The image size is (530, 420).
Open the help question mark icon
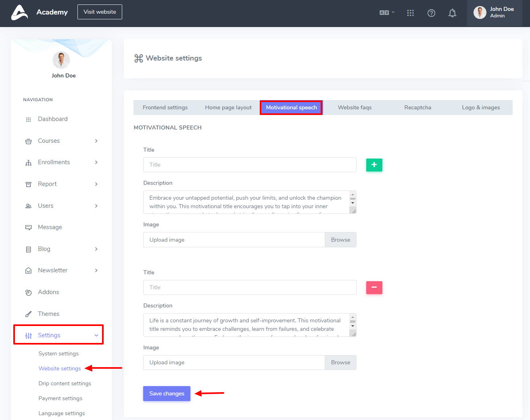click(431, 13)
